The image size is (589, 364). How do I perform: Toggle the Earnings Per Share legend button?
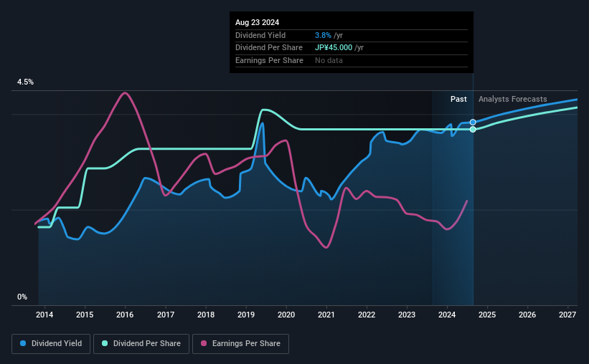[240, 344]
